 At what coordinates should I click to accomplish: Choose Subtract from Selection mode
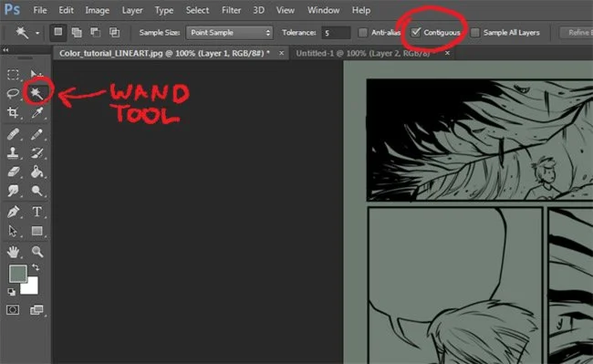[x=96, y=33]
